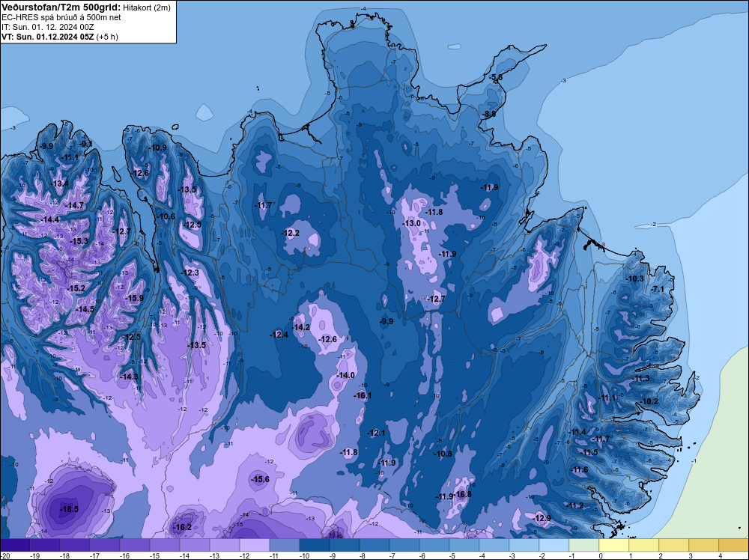Pick the -15.9 temperature label
Screen dimensions: 749x560
[x=134, y=298]
